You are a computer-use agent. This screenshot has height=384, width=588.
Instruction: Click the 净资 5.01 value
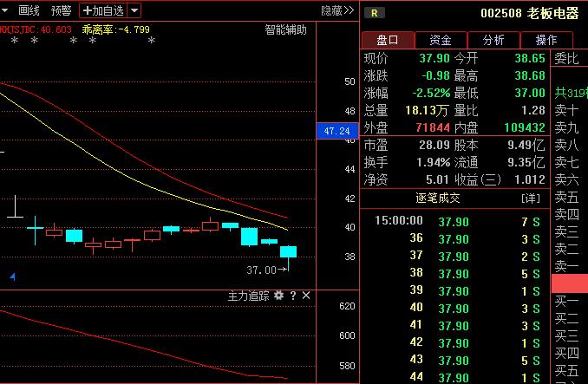point(437,179)
